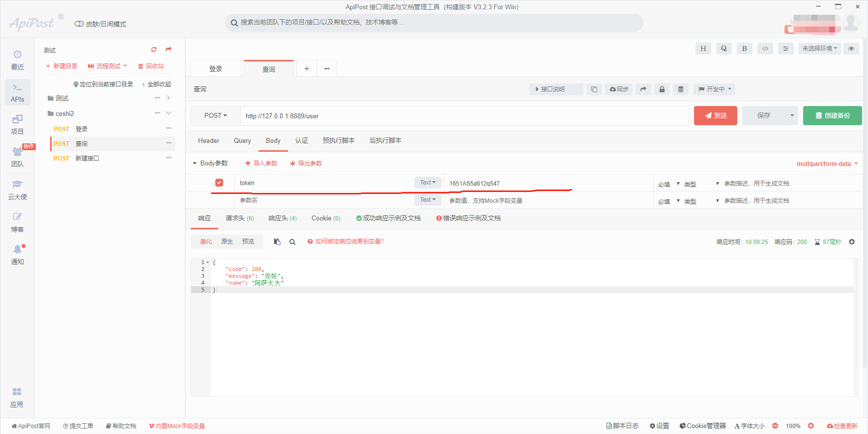Screen dimensions: 868x434
Task: Switch to the 预执行脚本 tab
Action: pos(339,141)
